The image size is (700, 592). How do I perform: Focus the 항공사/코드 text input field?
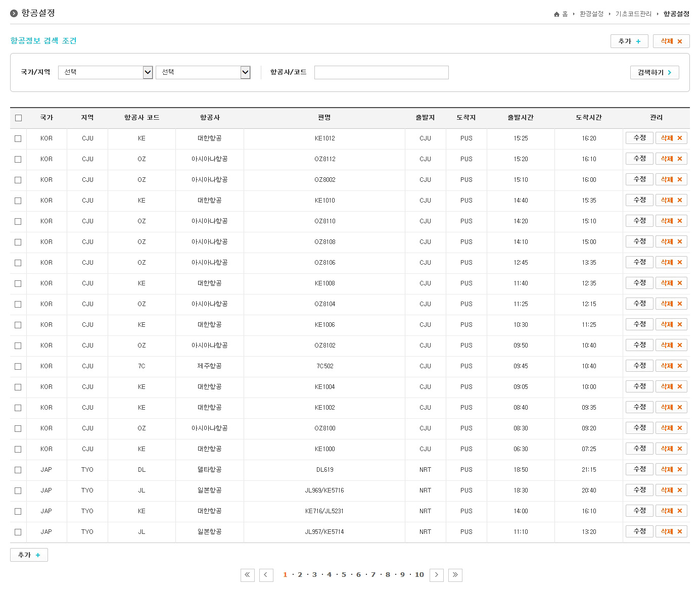(x=381, y=72)
